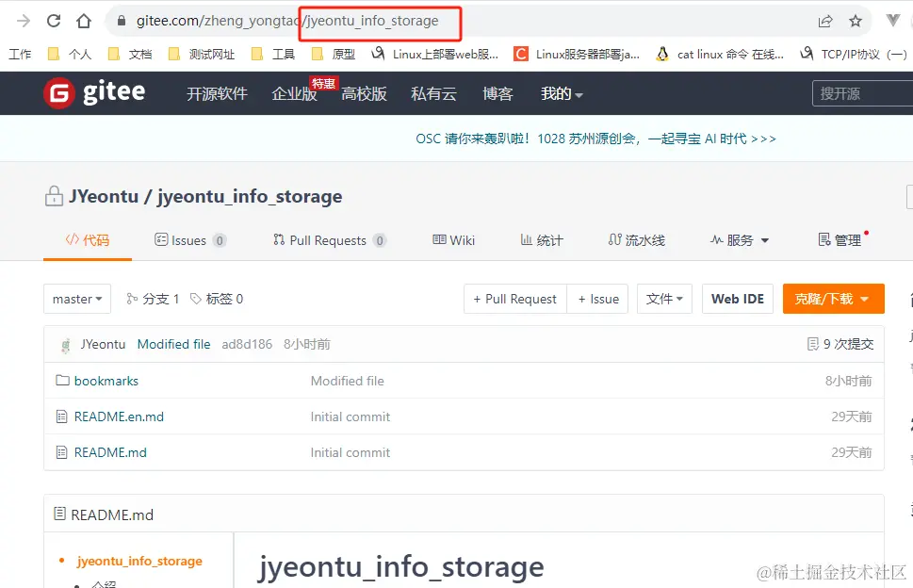Bookmark this page with the star icon
This screenshot has height=588, width=913.
(x=856, y=22)
